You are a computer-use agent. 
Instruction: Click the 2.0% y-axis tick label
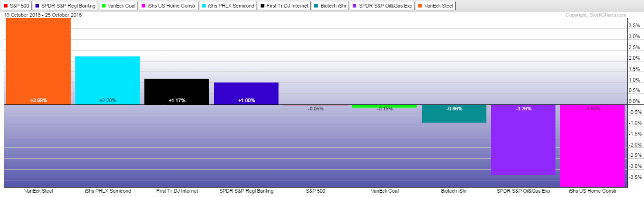pos(634,58)
